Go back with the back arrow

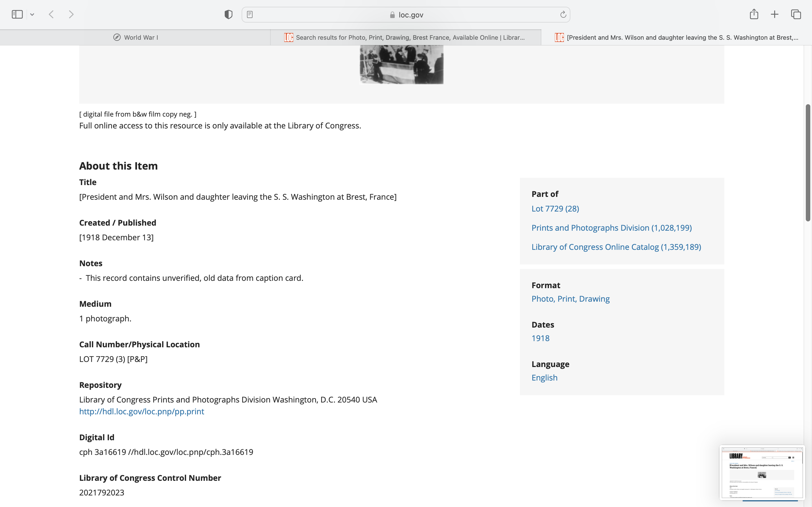(x=51, y=14)
